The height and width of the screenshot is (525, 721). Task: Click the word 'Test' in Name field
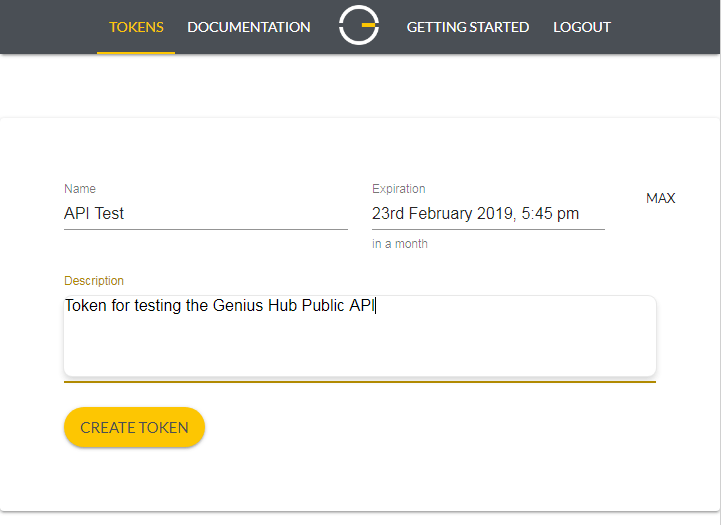(109, 213)
